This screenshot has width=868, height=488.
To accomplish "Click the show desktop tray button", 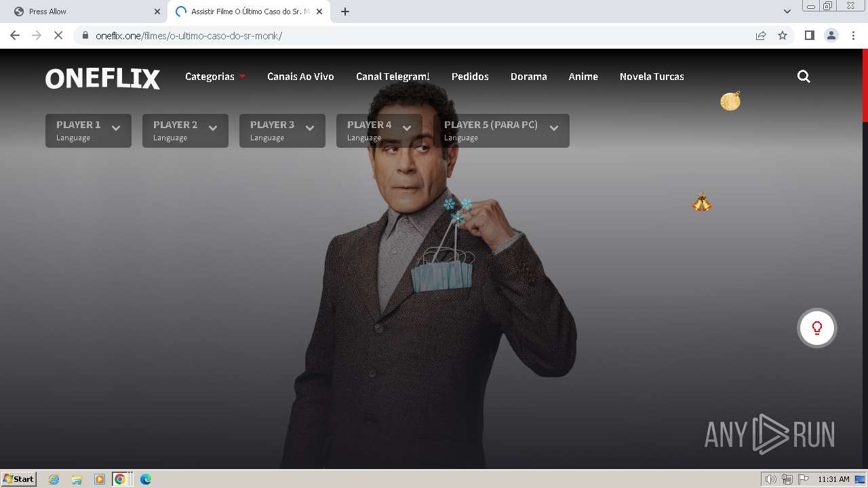I will [860, 479].
